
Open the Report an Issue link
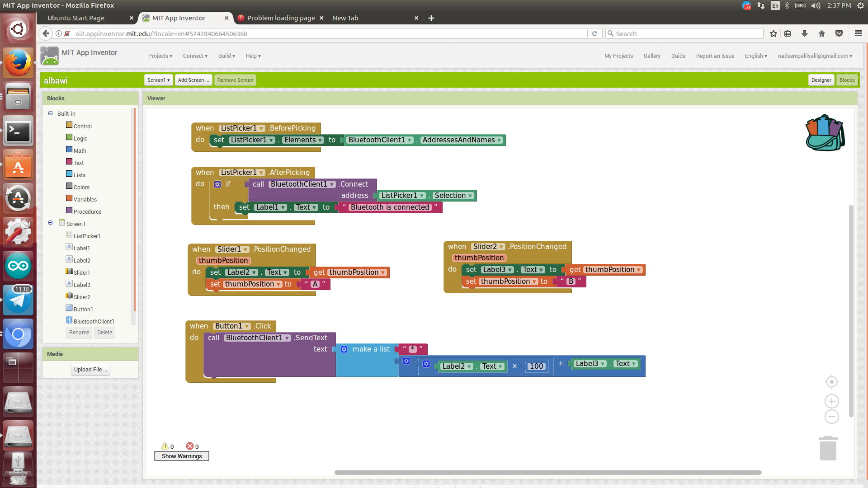[x=715, y=56]
